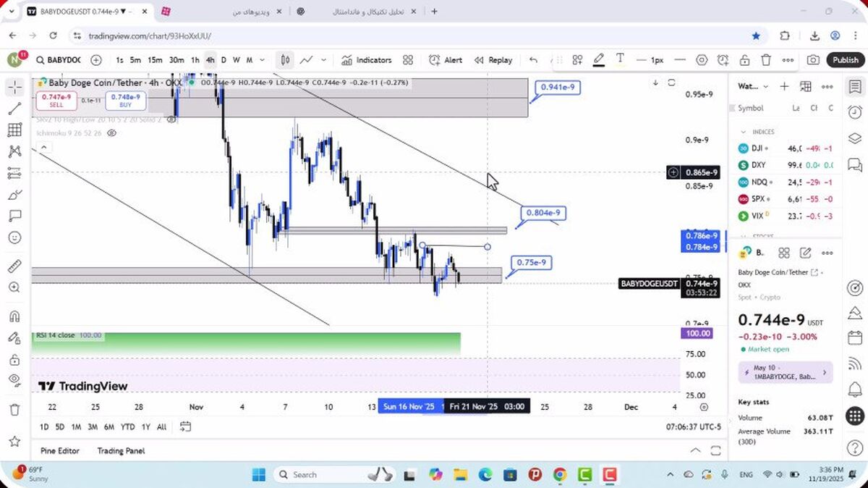Expand the timeframe interval dropdown
Viewport: 868px width, 488px height.
[262, 60]
